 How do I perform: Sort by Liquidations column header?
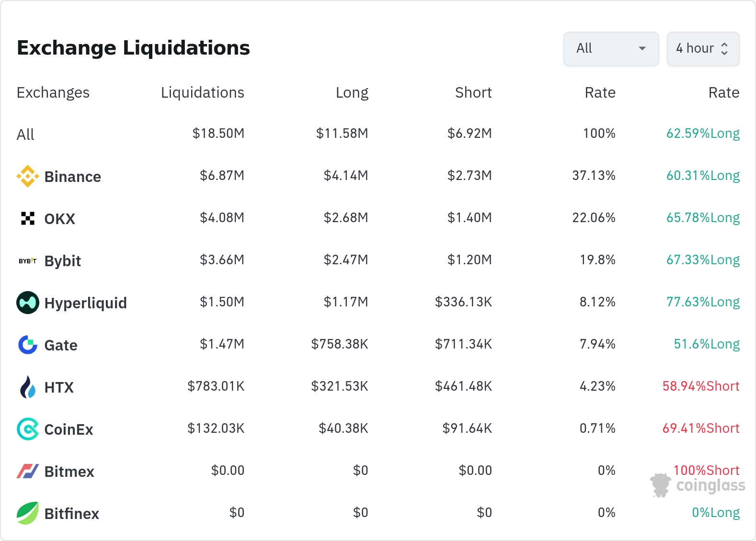tap(202, 92)
